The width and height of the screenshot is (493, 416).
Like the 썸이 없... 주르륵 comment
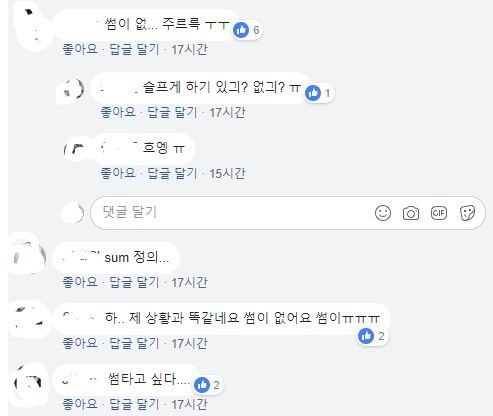tap(80, 49)
